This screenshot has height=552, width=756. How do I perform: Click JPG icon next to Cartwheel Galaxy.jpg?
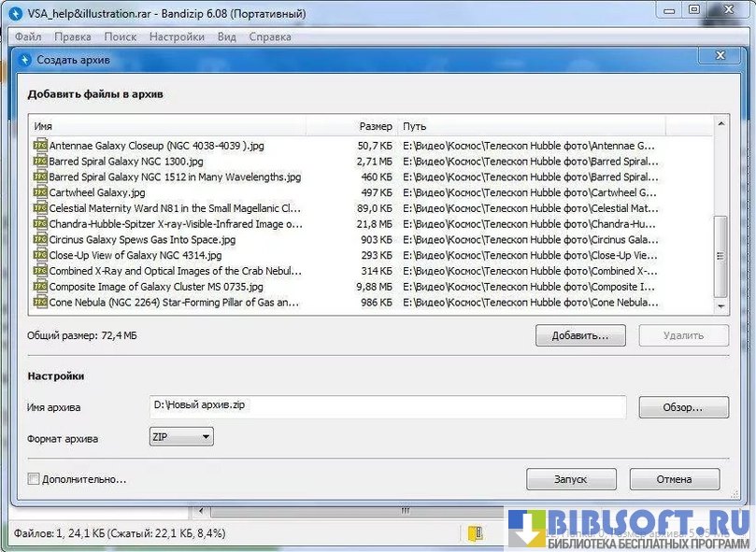[x=40, y=192]
